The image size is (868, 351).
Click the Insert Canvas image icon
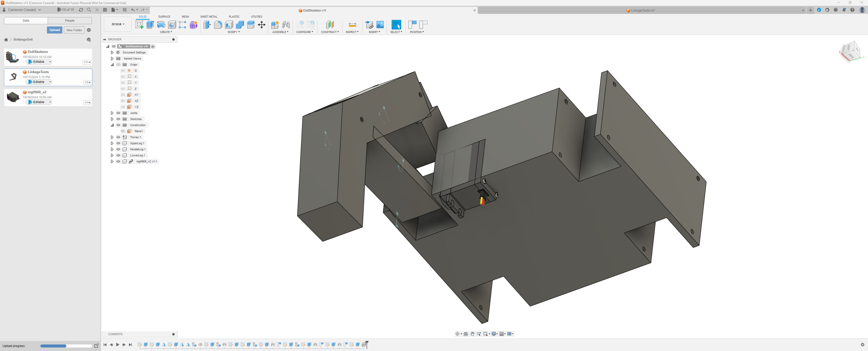(x=380, y=25)
